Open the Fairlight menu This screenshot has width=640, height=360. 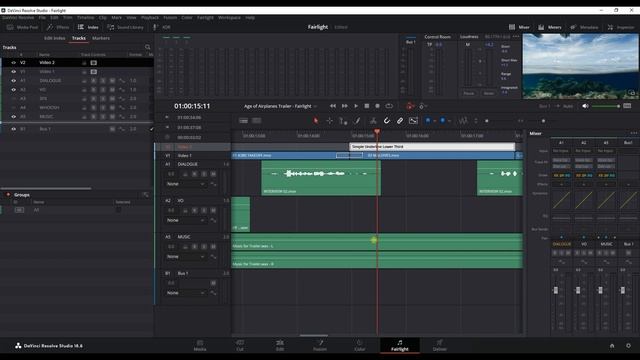click(x=205, y=18)
